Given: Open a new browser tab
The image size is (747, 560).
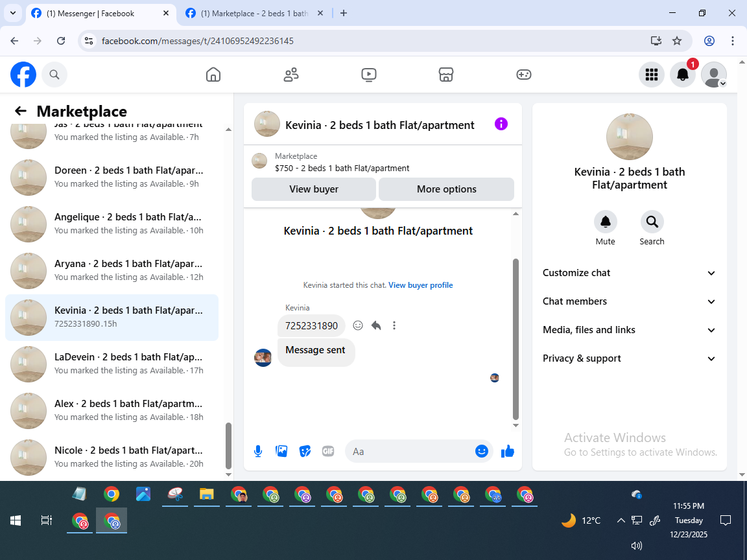Looking at the screenshot, I should point(344,14).
